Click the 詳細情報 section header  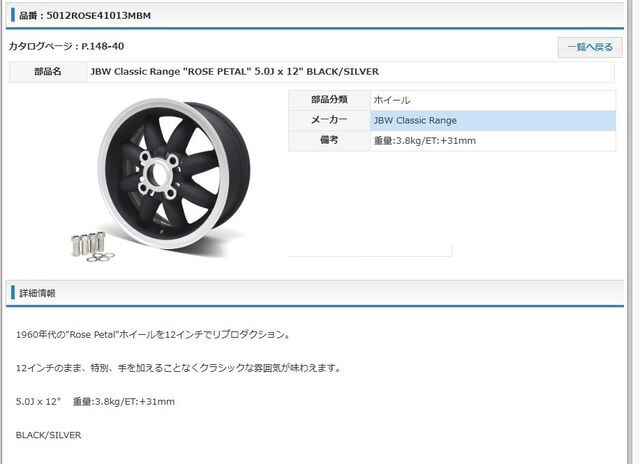[x=315, y=293]
